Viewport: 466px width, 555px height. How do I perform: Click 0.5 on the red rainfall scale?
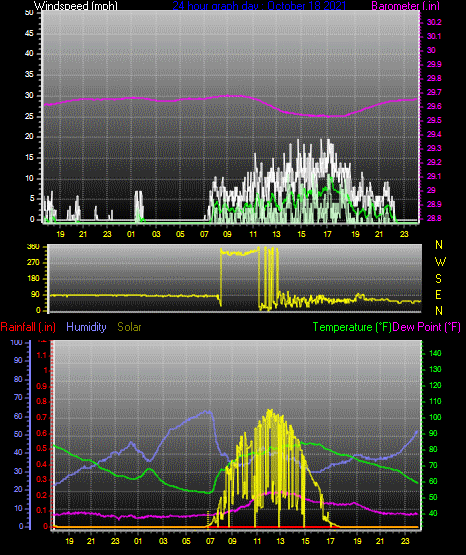click(x=42, y=448)
